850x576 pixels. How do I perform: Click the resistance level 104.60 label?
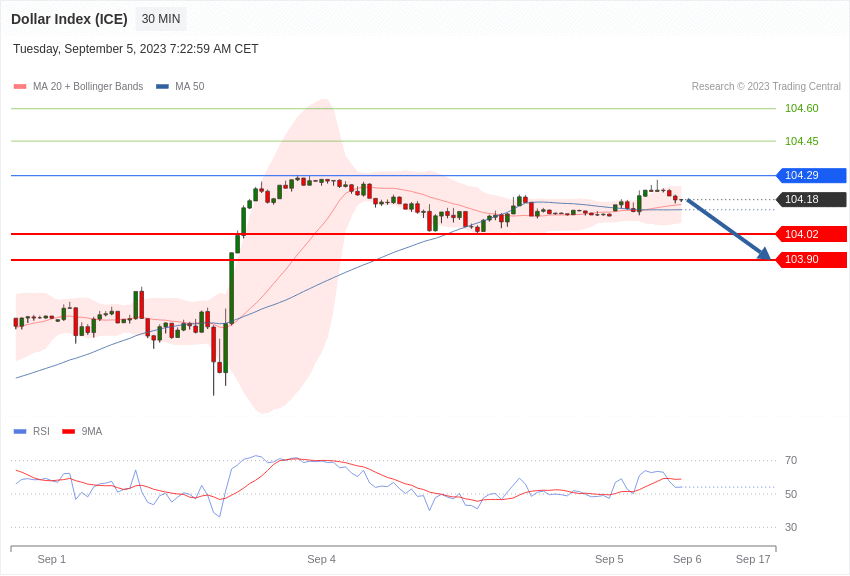coord(802,108)
